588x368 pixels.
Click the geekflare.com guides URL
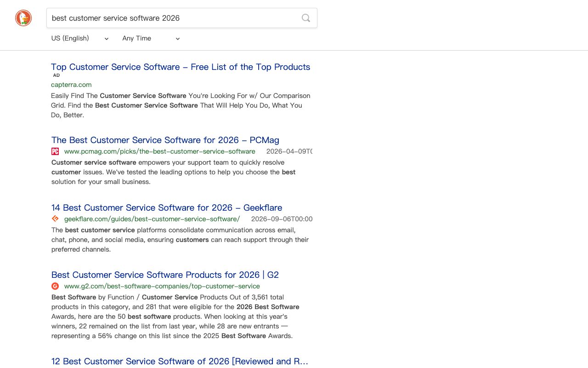pos(152,219)
